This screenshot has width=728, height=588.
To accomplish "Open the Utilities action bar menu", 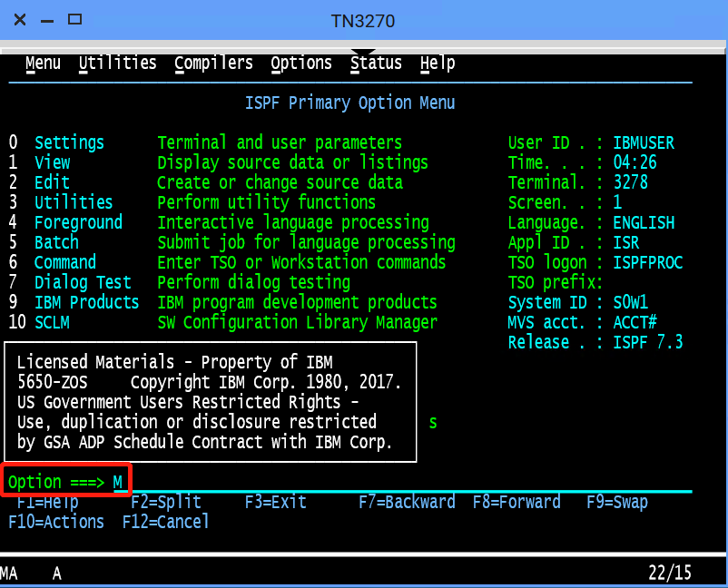I will click(x=117, y=63).
